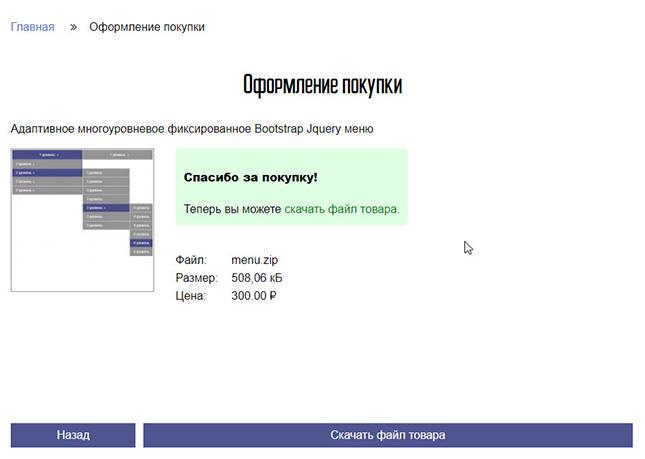The height and width of the screenshot is (459, 645).
Task: Click the breadcrumb separator arrows
Action: click(73, 27)
